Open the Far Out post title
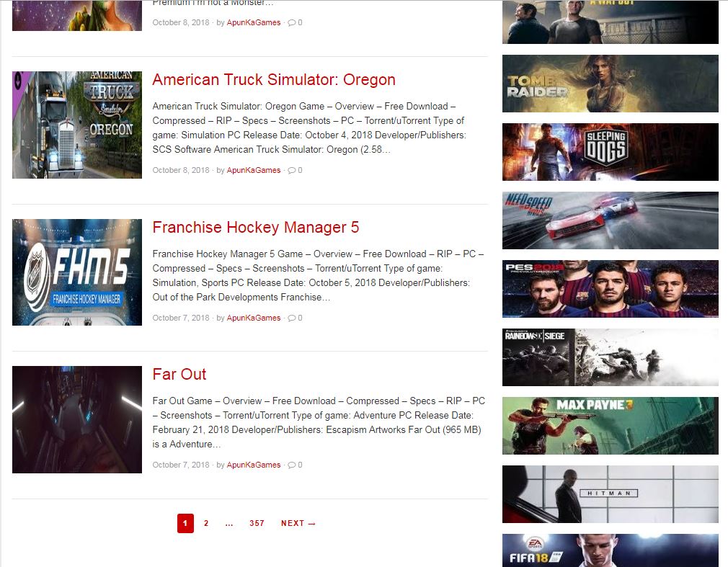 [179, 375]
